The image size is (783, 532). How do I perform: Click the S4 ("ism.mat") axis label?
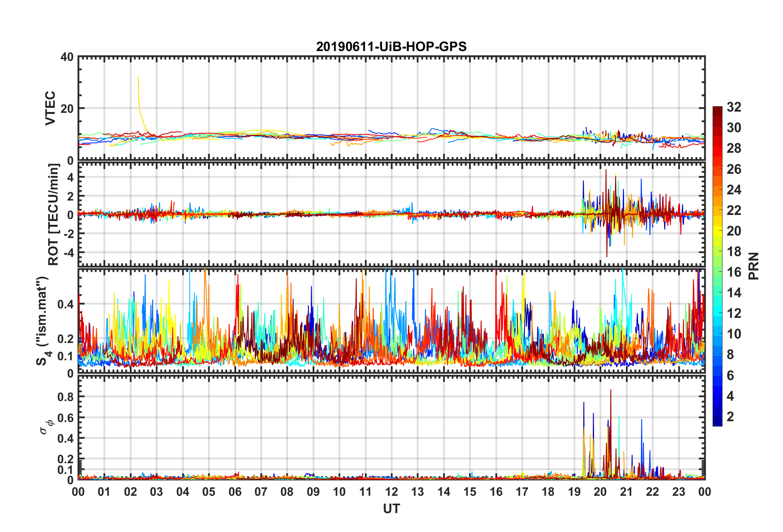point(43,321)
